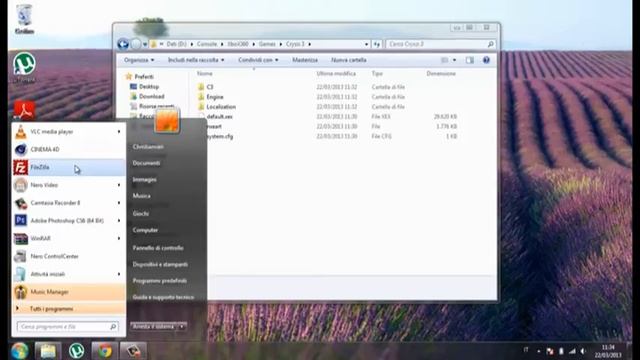Click the Arresta il sistema button

(153, 327)
